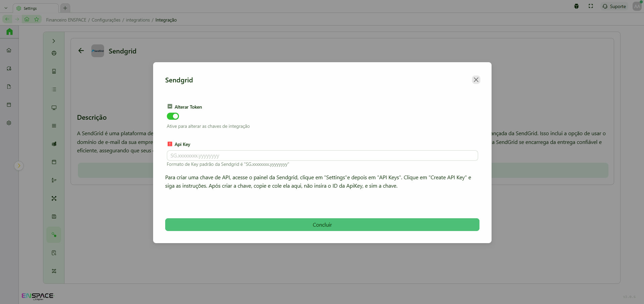Expand the tab list chevron dropdown
The height and width of the screenshot is (304, 644).
pos(6,8)
